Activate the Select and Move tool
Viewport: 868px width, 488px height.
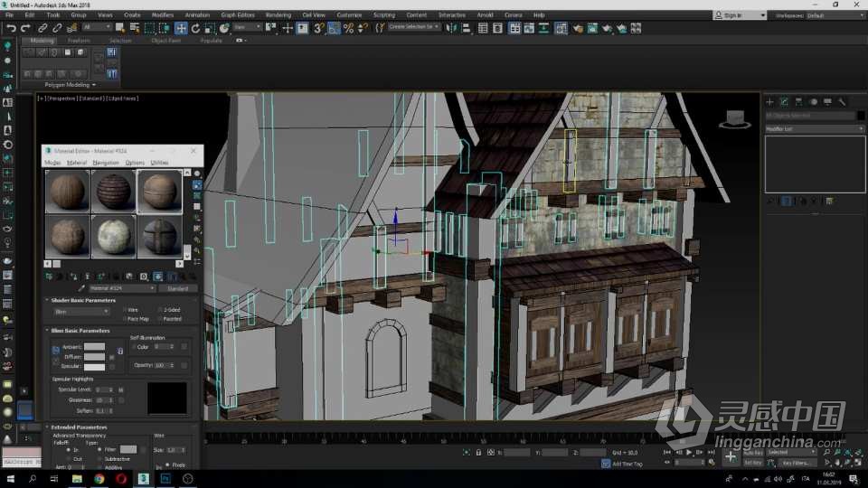181,28
